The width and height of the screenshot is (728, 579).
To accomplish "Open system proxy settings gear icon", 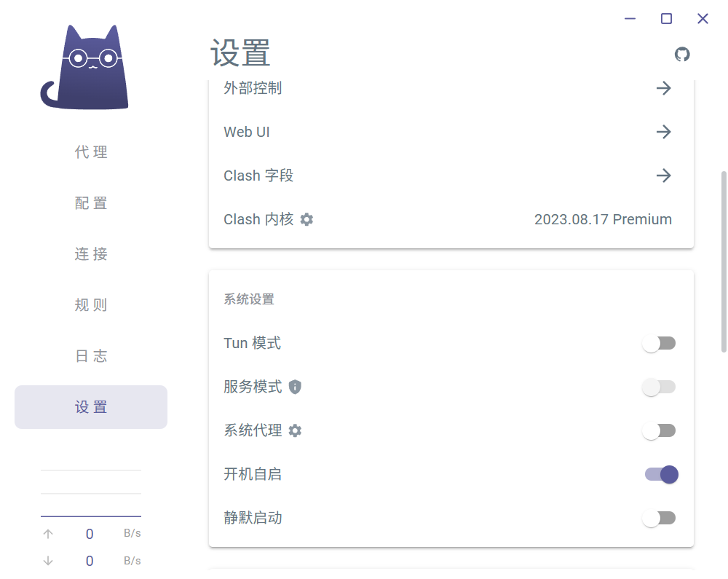I will (x=294, y=430).
